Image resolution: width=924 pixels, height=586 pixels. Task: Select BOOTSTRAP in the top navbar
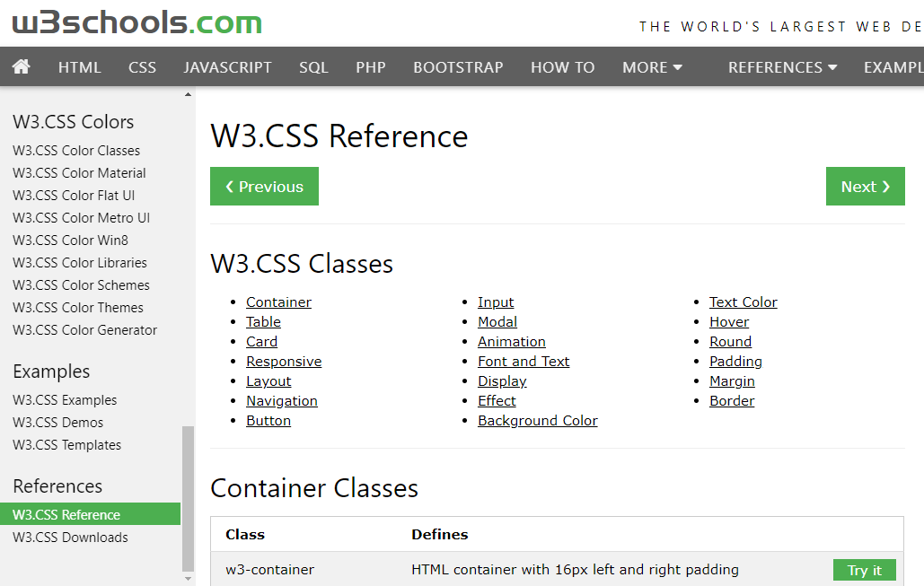coord(458,67)
